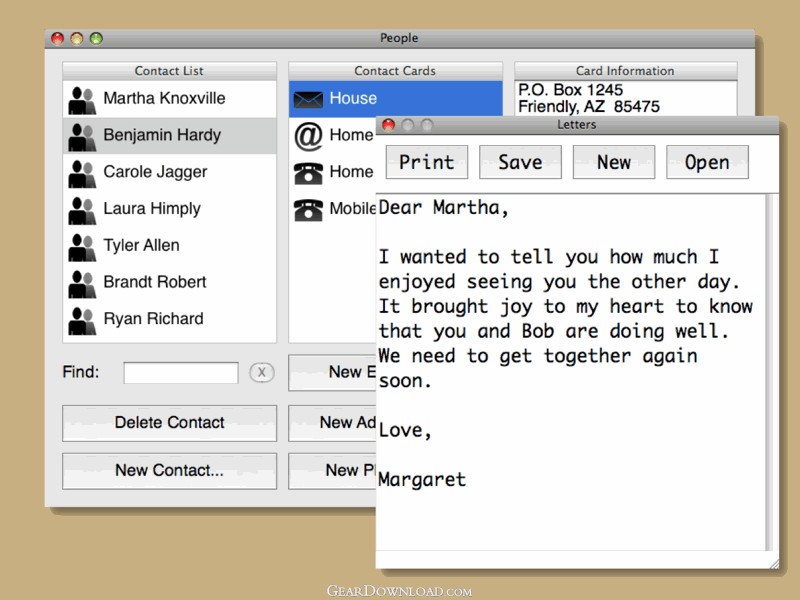Viewport: 800px width, 600px height.
Task: Create a new letter with New button
Action: click(x=614, y=162)
